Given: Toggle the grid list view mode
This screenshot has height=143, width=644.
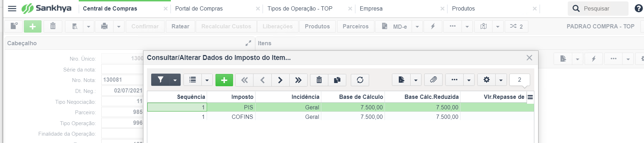Looking at the screenshot, I should 193,80.
